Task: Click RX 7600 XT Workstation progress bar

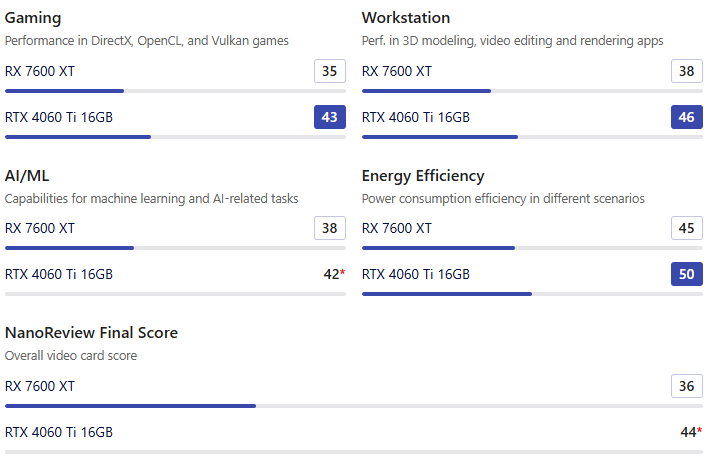Action: [x=532, y=91]
